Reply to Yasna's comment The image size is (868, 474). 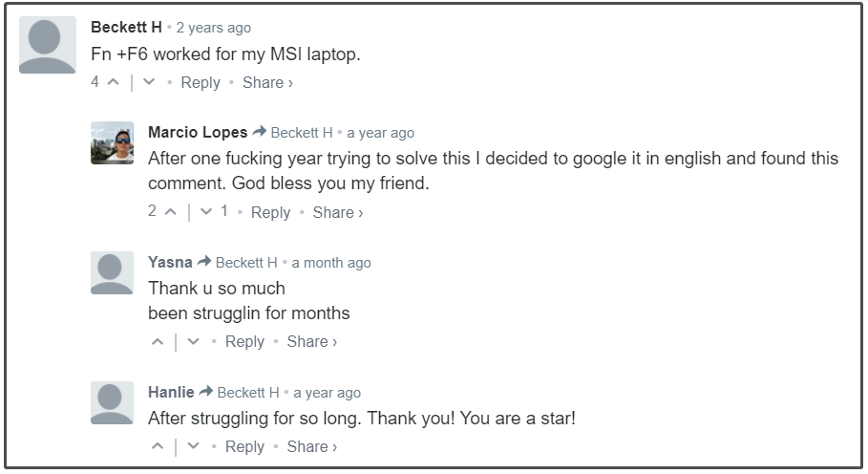[x=244, y=342]
